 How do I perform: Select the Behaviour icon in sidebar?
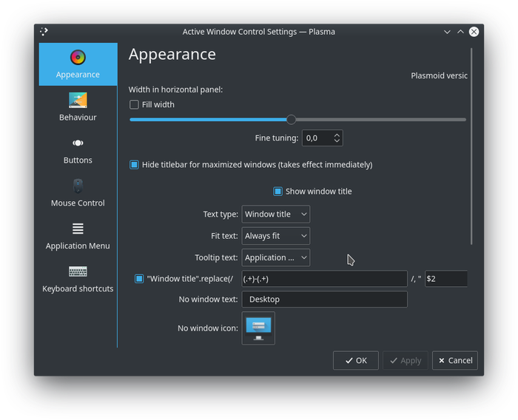pos(78,101)
